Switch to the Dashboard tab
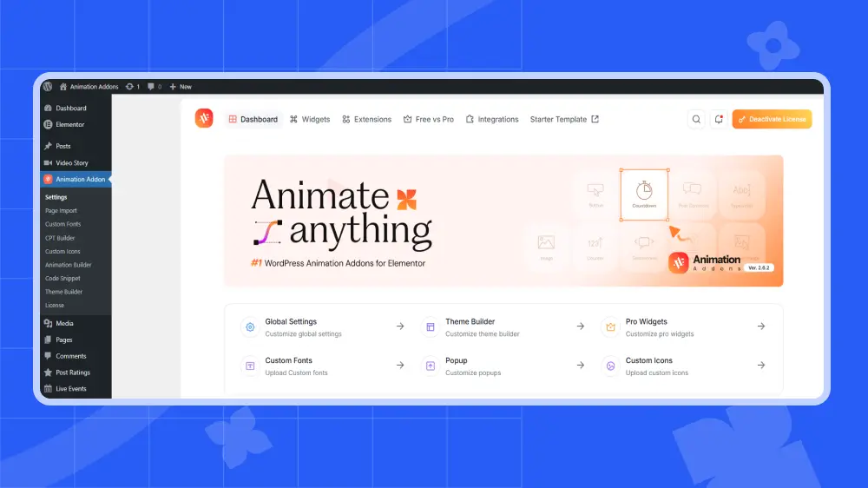Screen dimensions: 868x488 tap(253, 119)
